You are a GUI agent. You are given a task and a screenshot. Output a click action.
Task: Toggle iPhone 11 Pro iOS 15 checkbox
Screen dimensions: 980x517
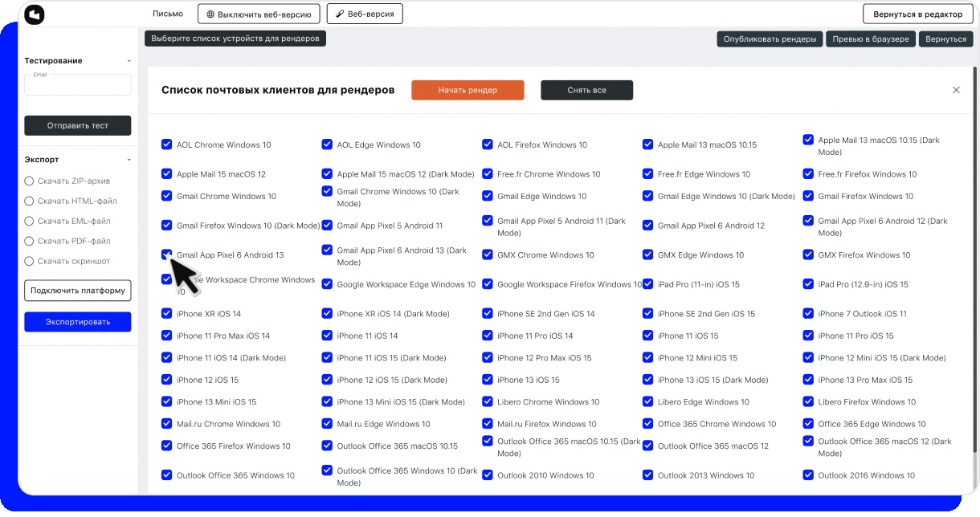pyautogui.click(x=808, y=336)
